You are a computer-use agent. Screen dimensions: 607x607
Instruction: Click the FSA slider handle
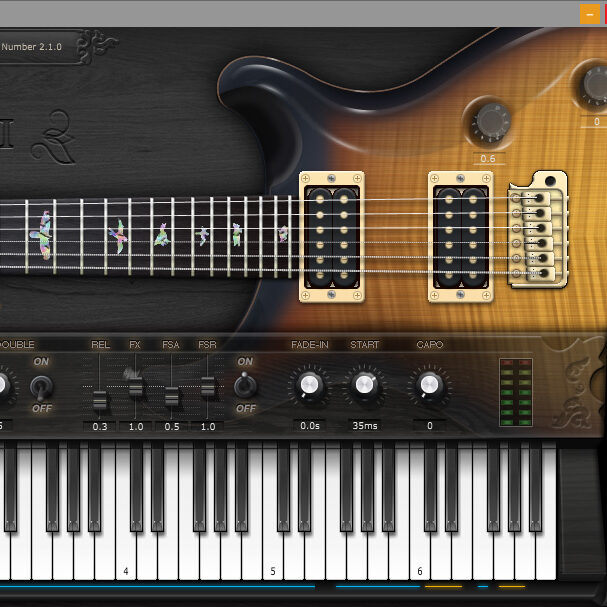[x=171, y=396]
